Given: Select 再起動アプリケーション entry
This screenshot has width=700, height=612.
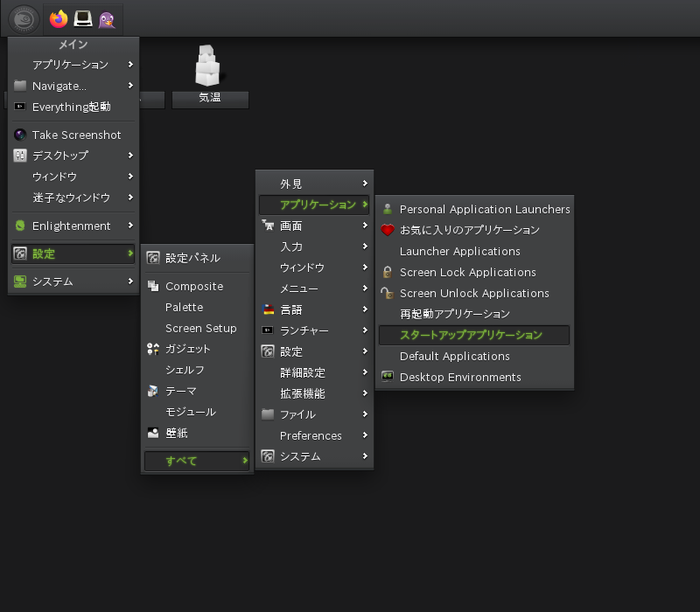Looking at the screenshot, I should (474, 314).
